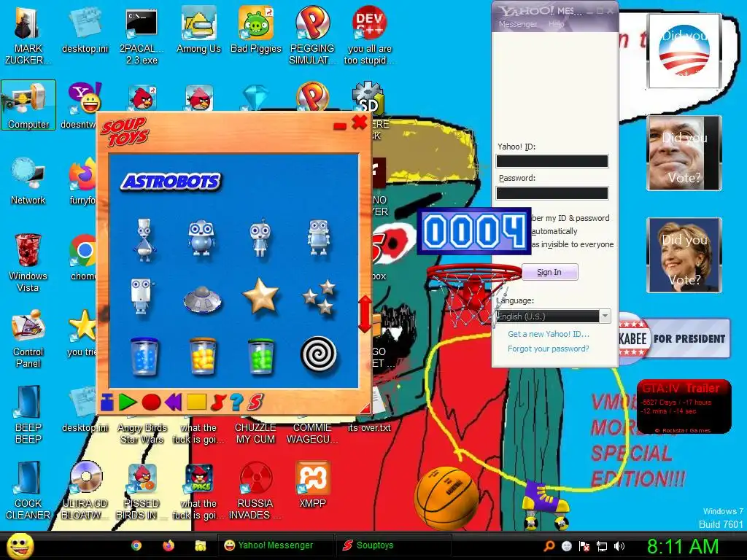Click the basketball score counter showing 0004
Screen dimensions: 747x560
point(474,231)
